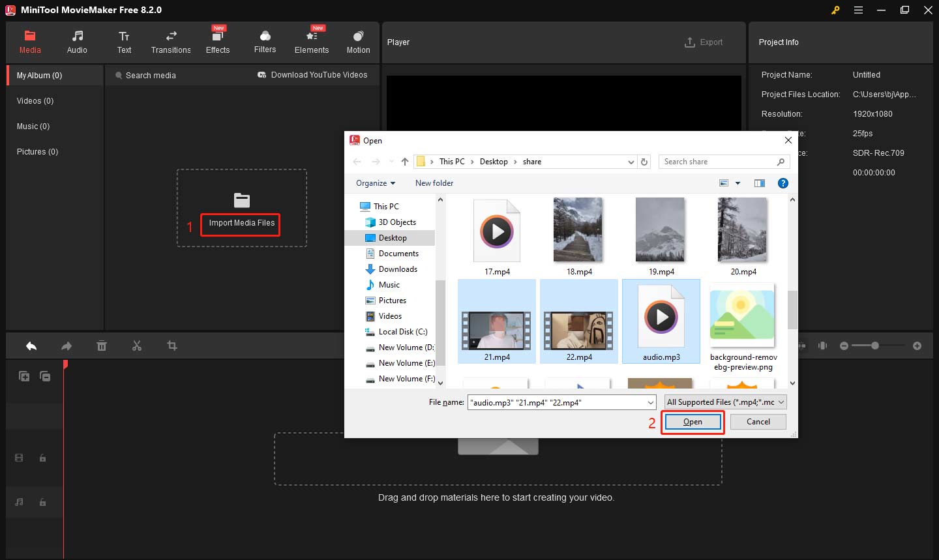
Task: Open the Media tab
Action: [30, 42]
